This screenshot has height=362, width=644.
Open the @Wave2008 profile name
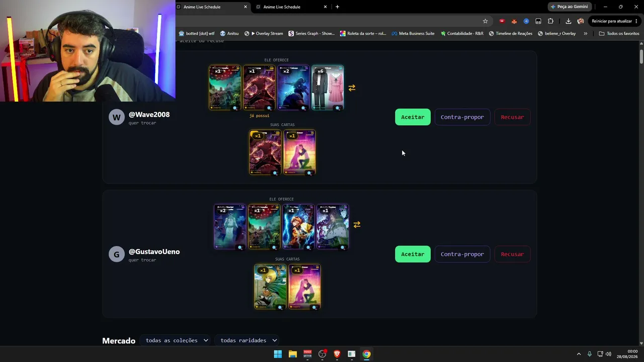pos(149,115)
